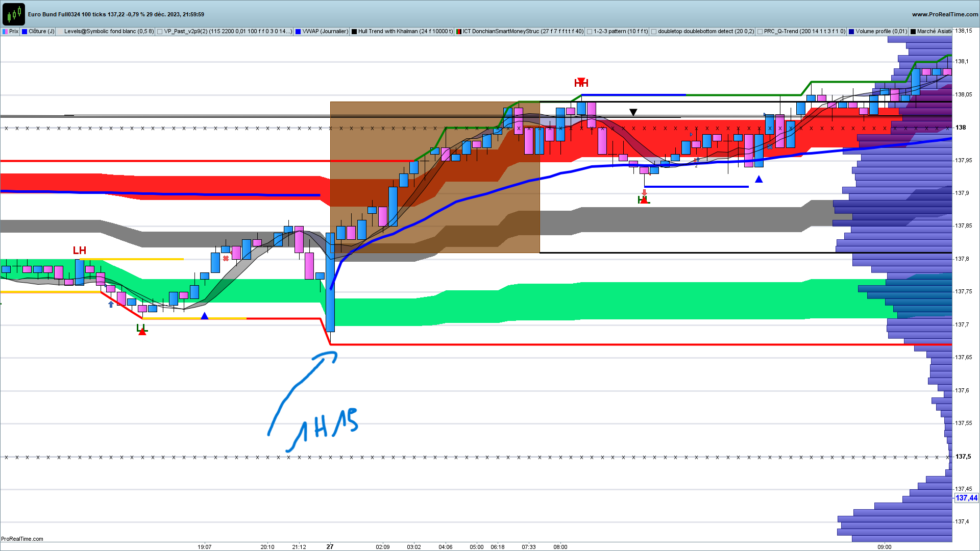Screen dimensions: 980x551
Task: Click the ICT DonchianSmartMoneyStruc color icon
Action: tap(459, 32)
